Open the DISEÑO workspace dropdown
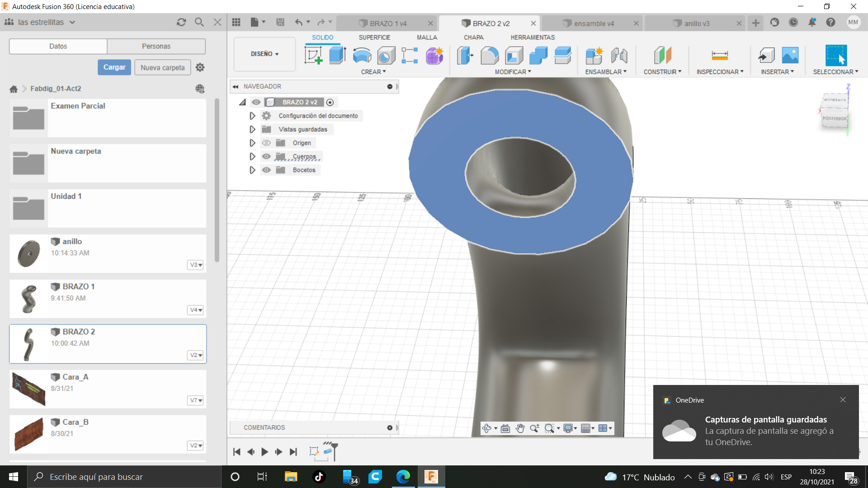 [264, 54]
